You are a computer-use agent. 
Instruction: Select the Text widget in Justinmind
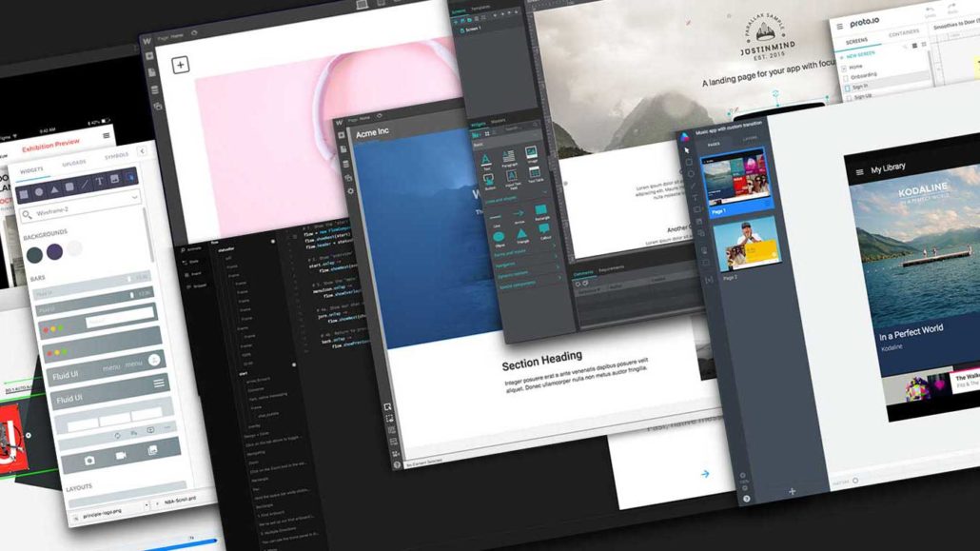point(486,162)
